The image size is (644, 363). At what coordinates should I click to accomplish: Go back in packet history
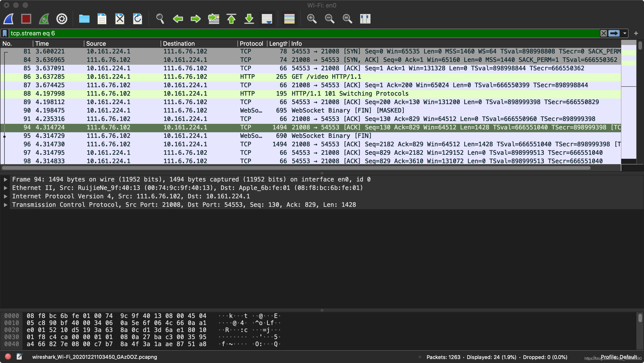coord(178,19)
